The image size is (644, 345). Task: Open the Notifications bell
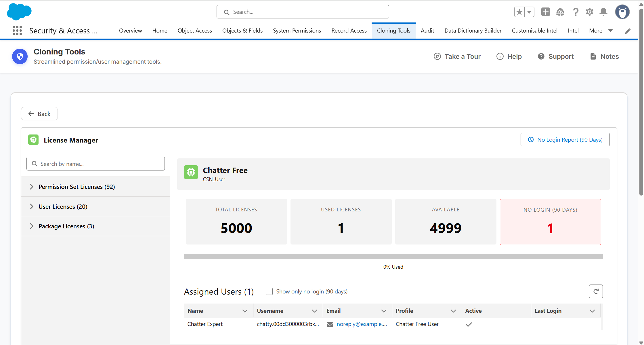[x=603, y=12]
